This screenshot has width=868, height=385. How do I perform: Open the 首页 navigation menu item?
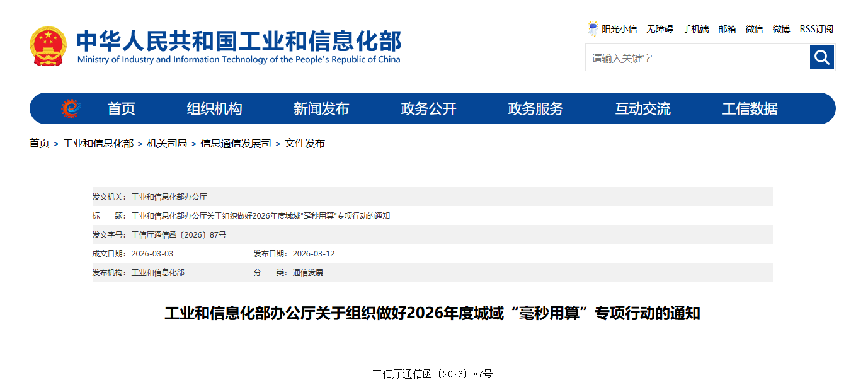coord(121,108)
